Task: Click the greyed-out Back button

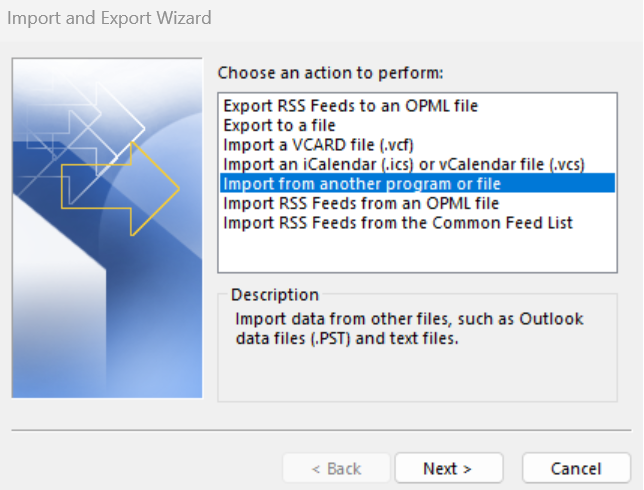Action: [336, 468]
